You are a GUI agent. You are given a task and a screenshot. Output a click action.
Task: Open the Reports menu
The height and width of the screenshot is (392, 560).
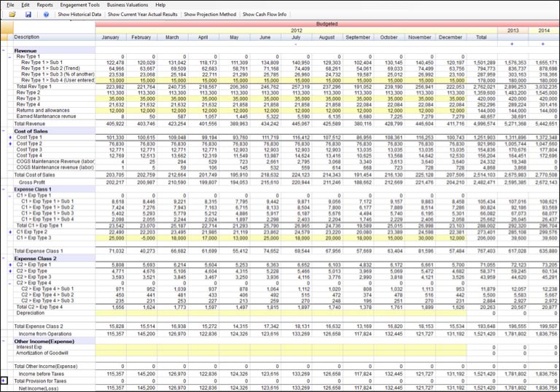pyautogui.click(x=44, y=4)
